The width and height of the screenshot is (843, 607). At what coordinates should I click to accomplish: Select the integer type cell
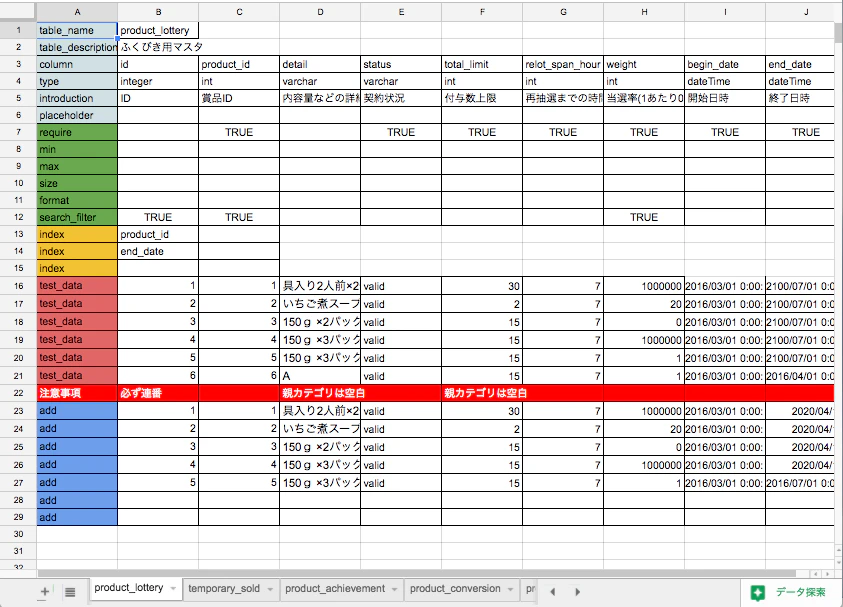(158, 81)
